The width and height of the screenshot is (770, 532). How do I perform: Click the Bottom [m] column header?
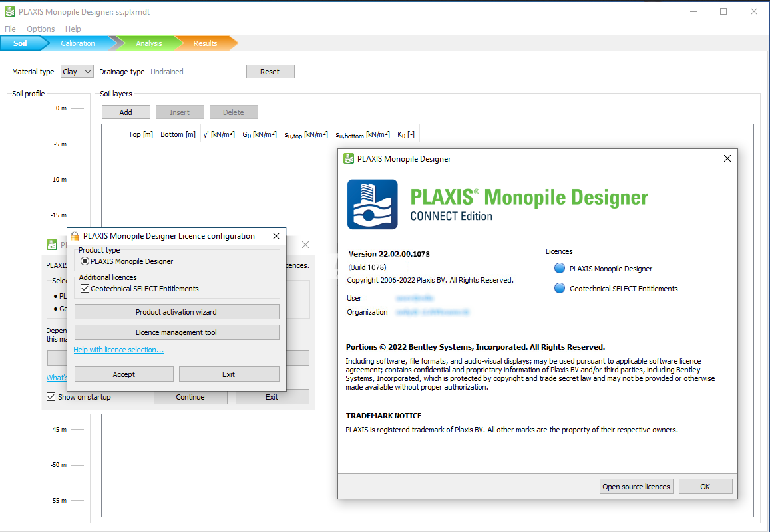(x=178, y=134)
